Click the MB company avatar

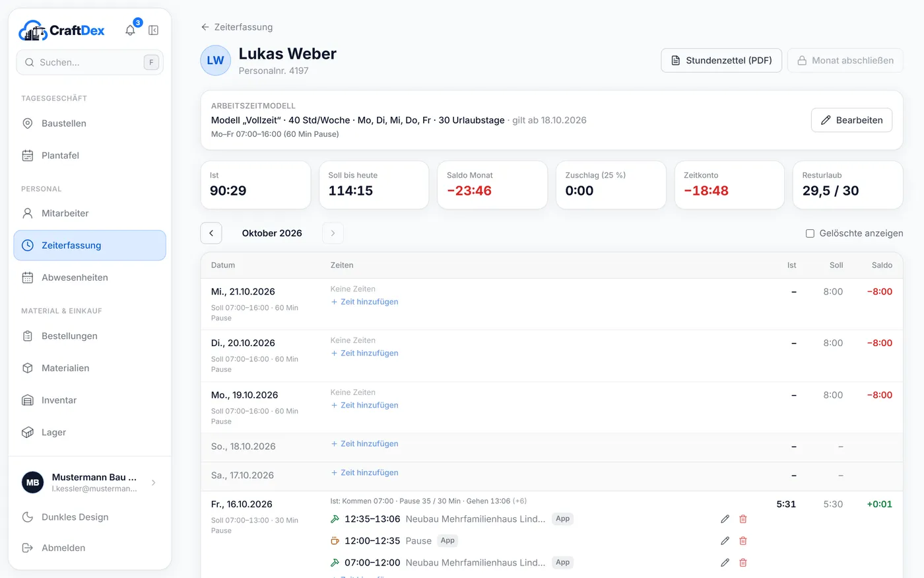tap(33, 483)
